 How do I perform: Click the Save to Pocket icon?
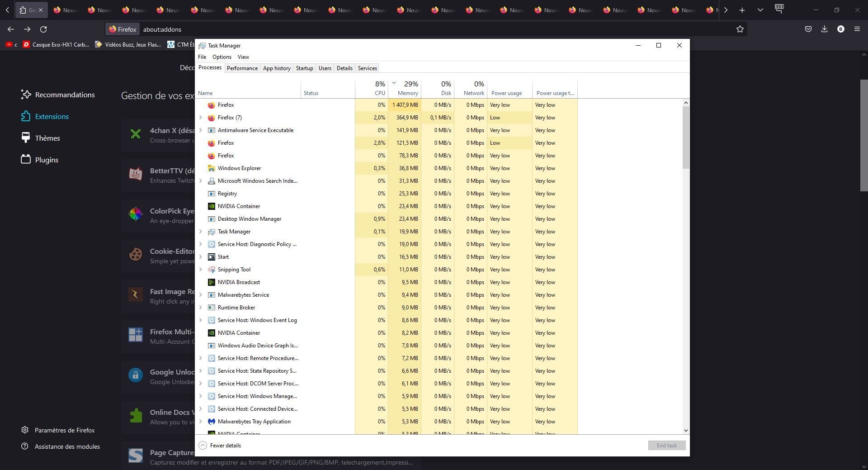tap(808, 29)
